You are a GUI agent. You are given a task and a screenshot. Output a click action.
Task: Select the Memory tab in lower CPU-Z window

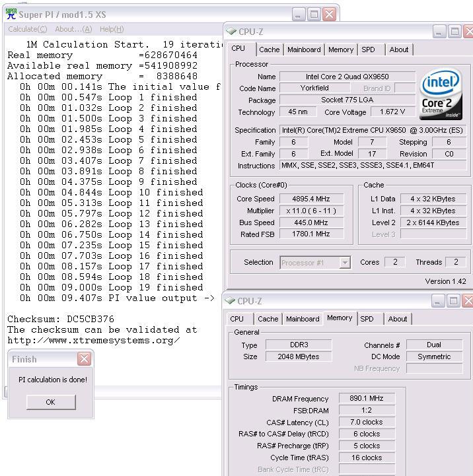[x=340, y=318]
